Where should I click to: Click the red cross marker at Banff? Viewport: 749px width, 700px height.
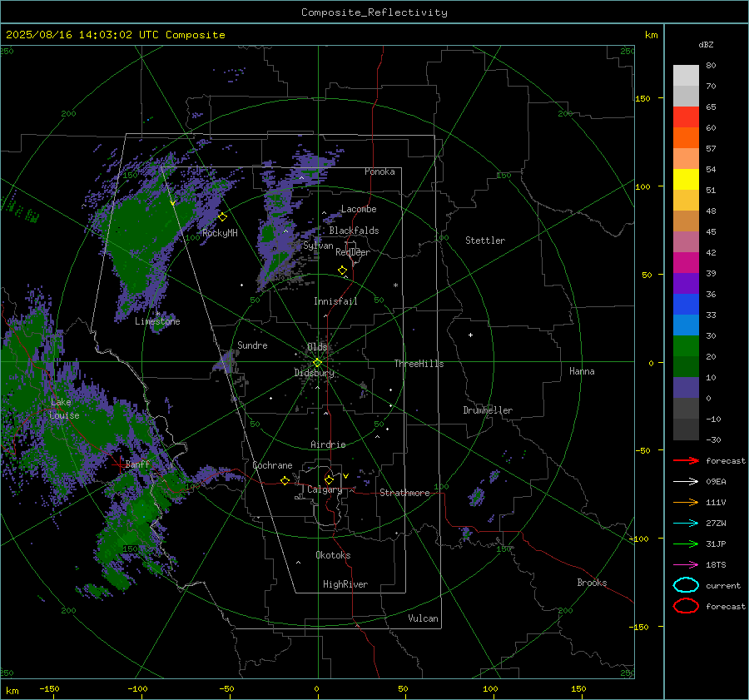(118, 464)
